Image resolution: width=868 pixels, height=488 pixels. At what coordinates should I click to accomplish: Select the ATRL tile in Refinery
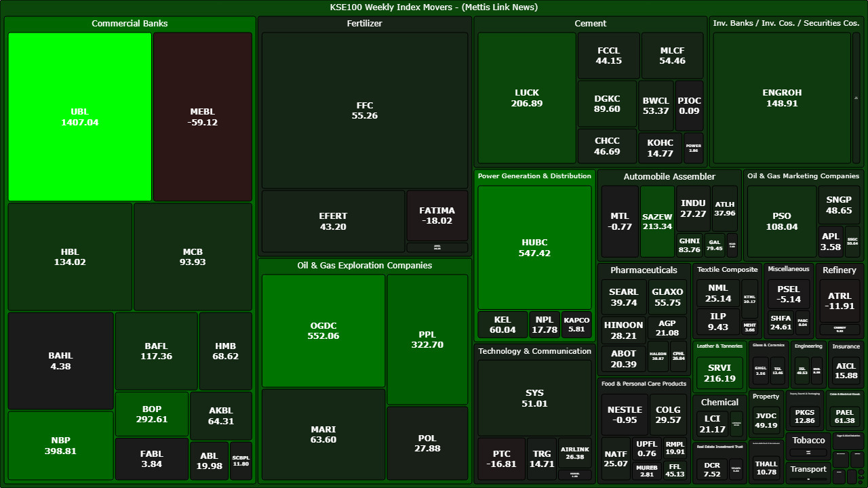(x=840, y=300)
